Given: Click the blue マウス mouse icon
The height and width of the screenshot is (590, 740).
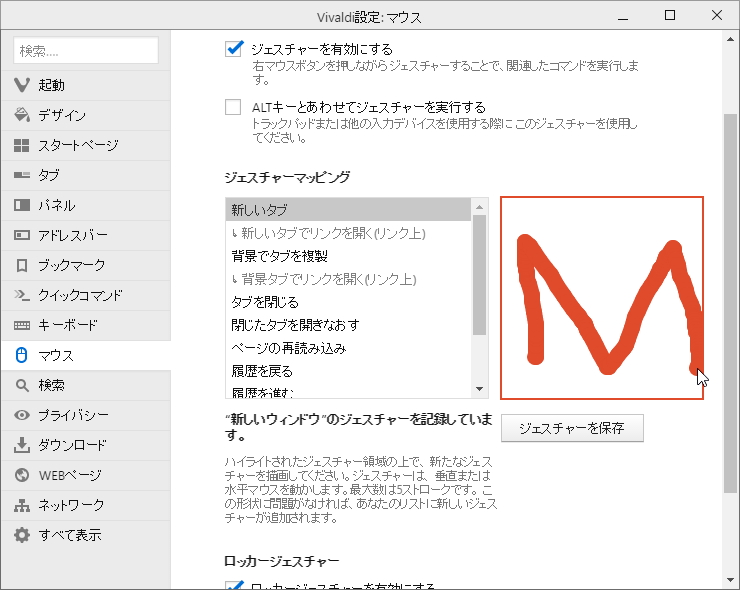Looking at the screenshot, I should pyautogui.click(x=21, y=355).
